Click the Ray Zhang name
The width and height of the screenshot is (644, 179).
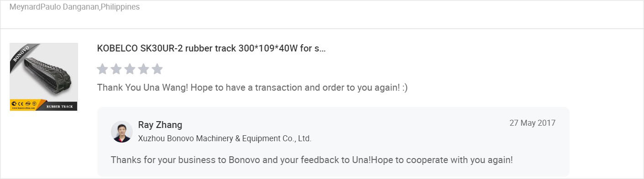[160, 125]
